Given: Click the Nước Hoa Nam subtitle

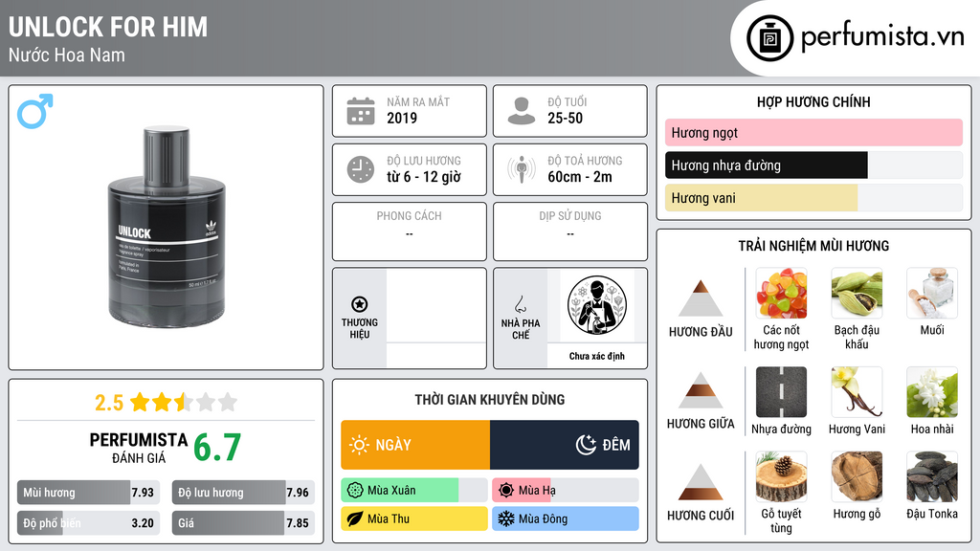Looking at the screenshot, I should [66, 55].
